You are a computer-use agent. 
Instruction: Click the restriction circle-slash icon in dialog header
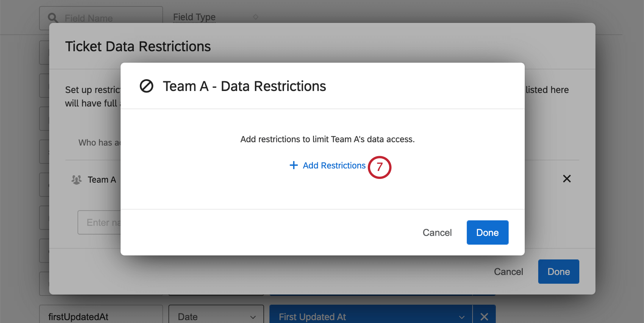click(147, 86)
